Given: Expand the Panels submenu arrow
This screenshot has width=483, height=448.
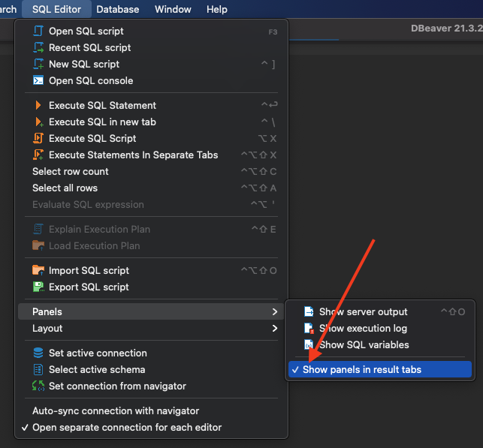Looking at the screenshot, I should click(x=275, y=311).
